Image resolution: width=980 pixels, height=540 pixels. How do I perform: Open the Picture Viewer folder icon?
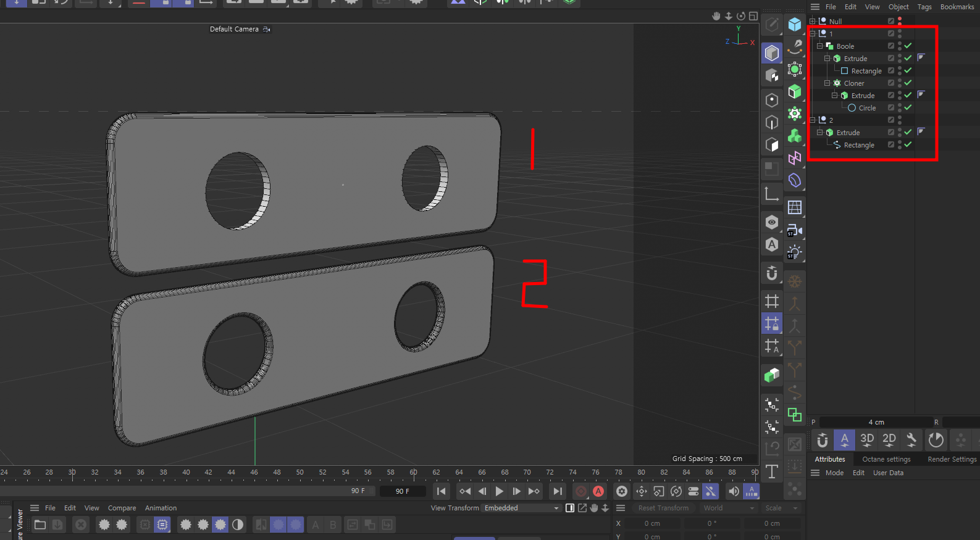pos(40,525)
